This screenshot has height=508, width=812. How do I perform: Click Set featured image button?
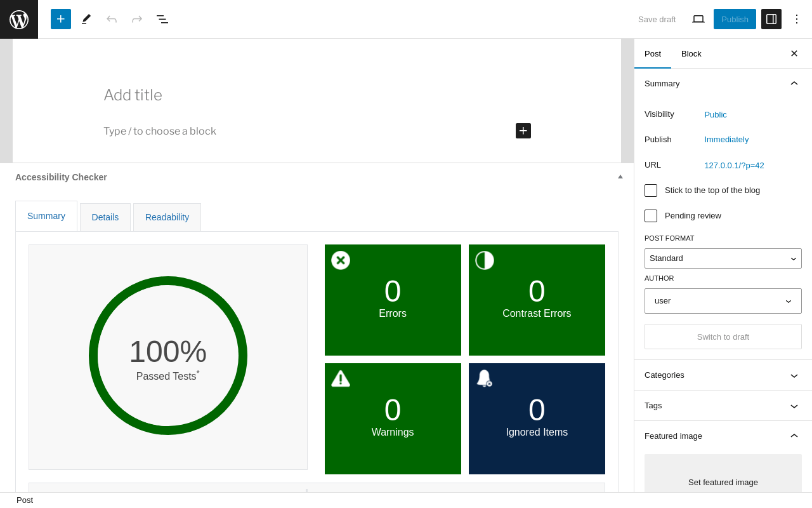723,482
